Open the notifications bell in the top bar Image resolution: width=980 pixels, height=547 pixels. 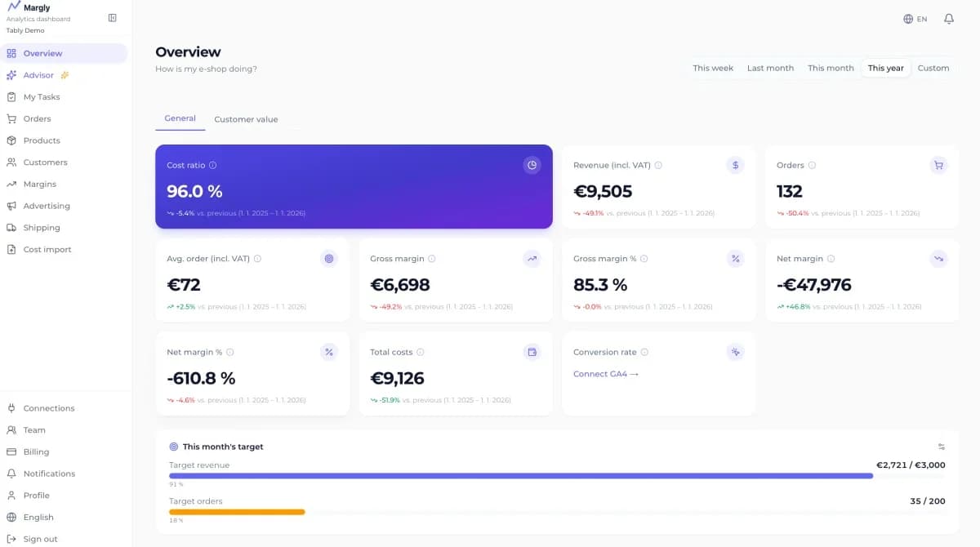point(950,18)
